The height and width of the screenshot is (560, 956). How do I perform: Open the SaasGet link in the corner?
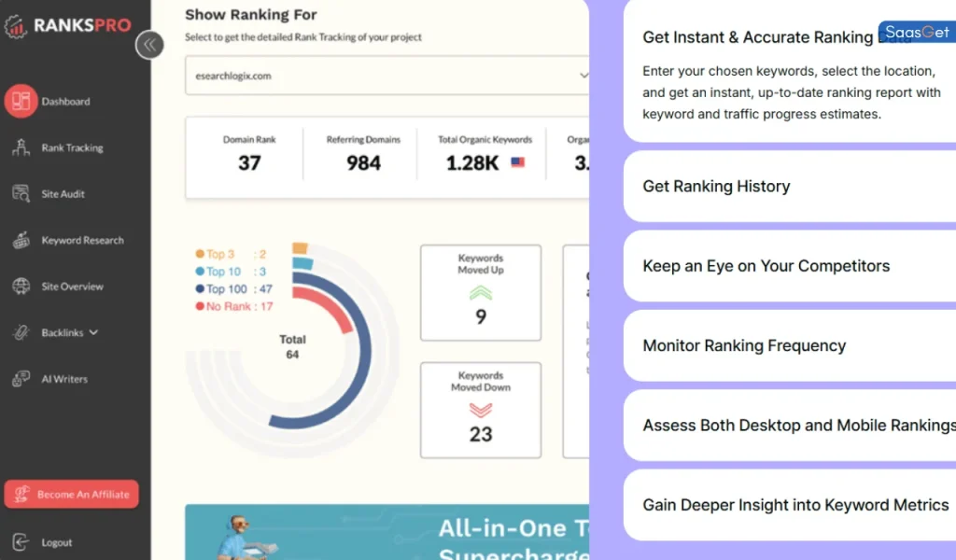pyautogui.click(x=916, y=31)
